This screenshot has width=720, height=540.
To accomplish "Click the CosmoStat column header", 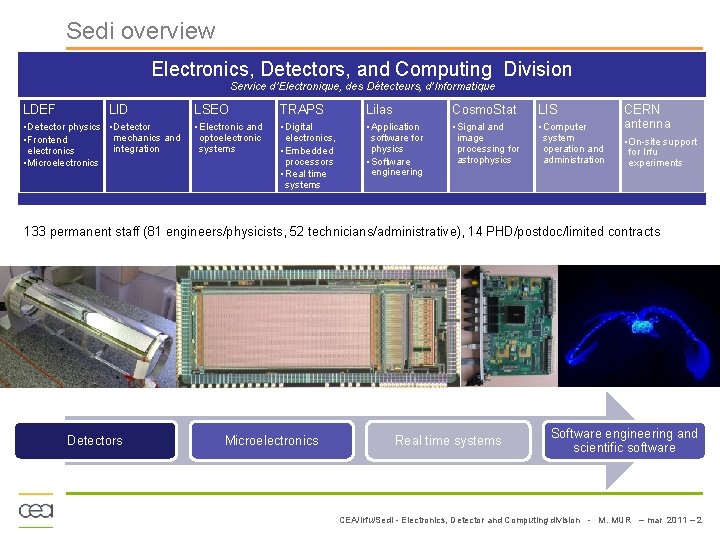I will click(x=484, y=109).
